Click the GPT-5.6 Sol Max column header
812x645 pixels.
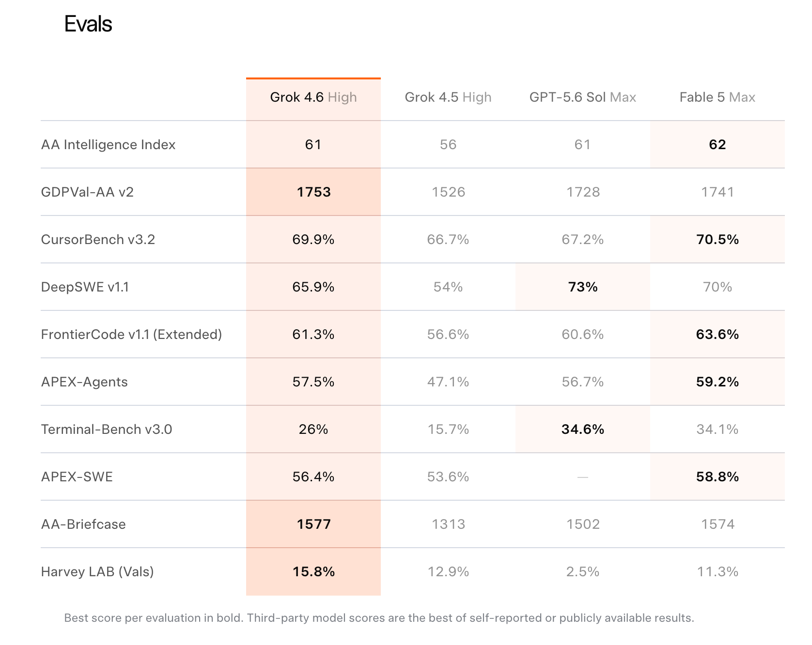(x=583, y=97)
